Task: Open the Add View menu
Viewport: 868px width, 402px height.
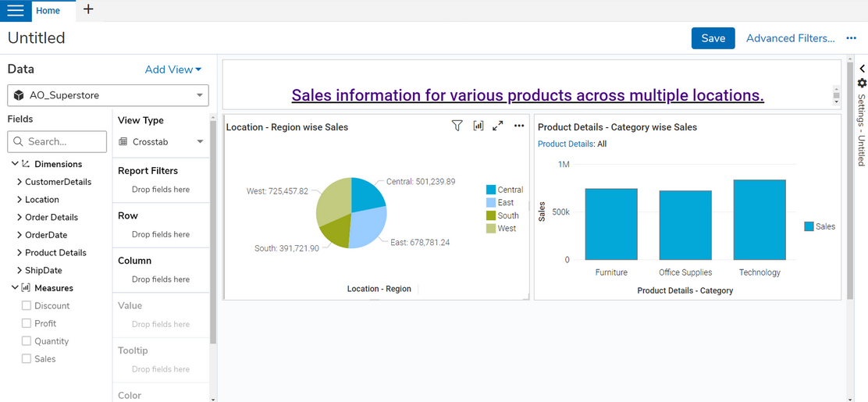Action: click(173, 69)
